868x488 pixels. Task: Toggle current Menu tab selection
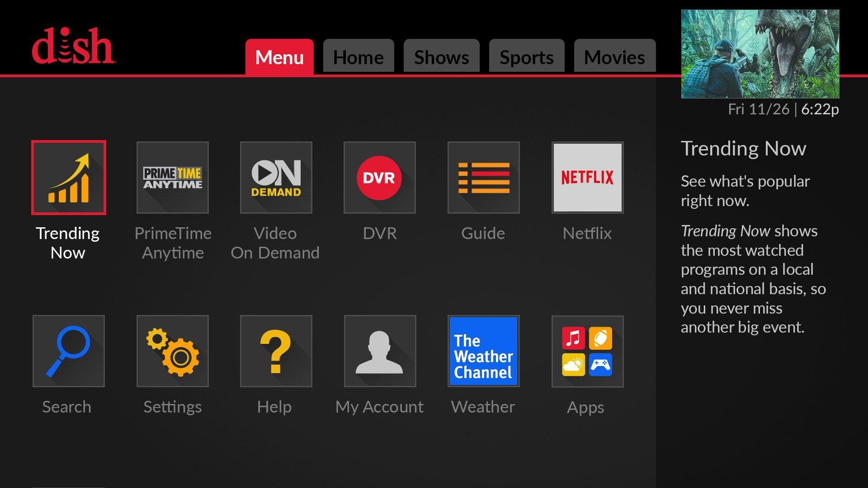pos(279,56)
